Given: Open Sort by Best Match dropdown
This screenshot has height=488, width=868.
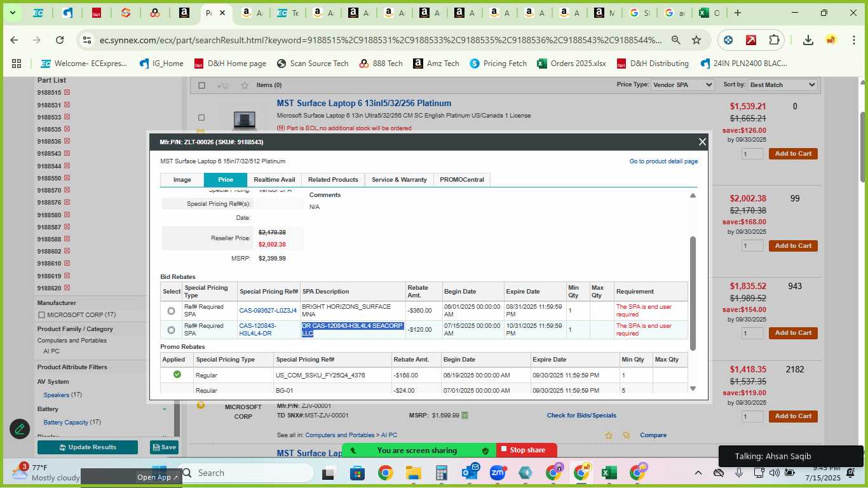Looking at the screenshot, I should coord(783,85).
